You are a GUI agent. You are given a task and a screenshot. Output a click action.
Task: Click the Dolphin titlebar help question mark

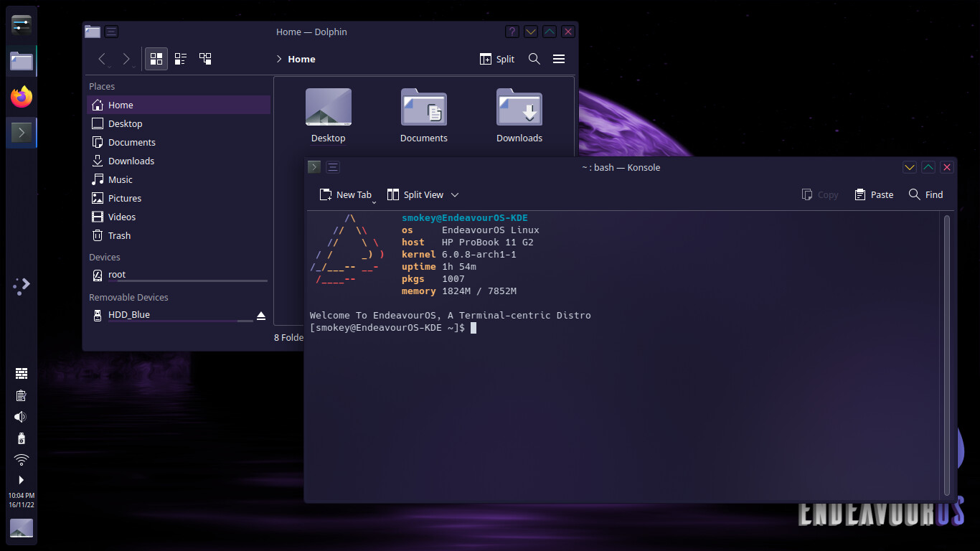(x=512, y=32)
